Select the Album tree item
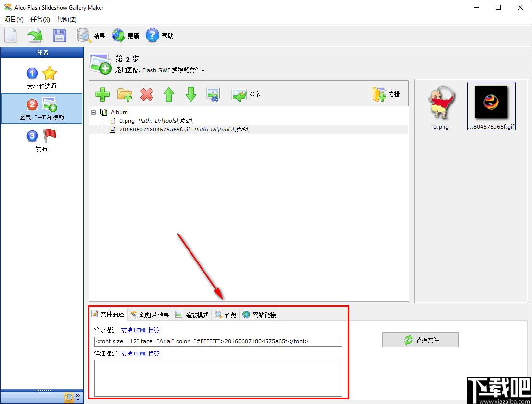The image size is (532, 404). [119, 112]
